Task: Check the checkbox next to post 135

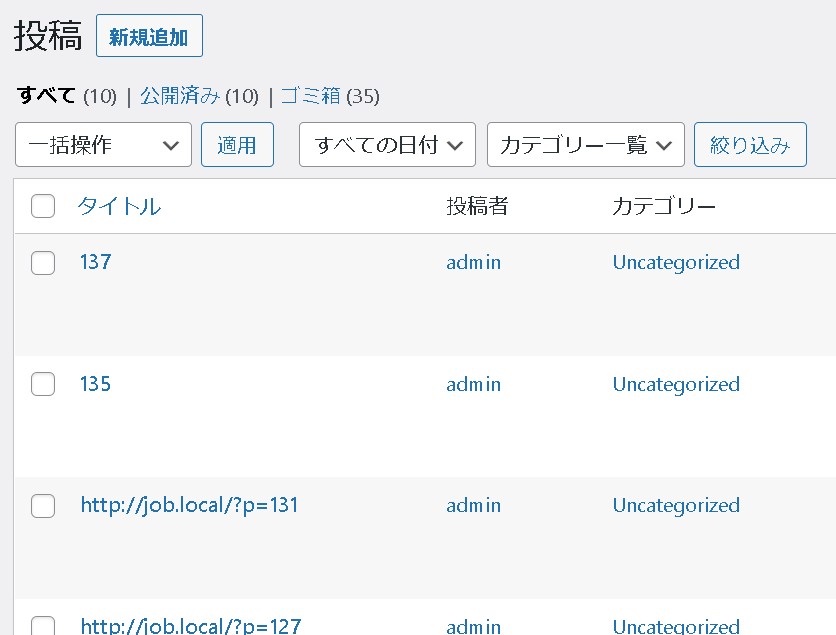Action: point(42,384)
